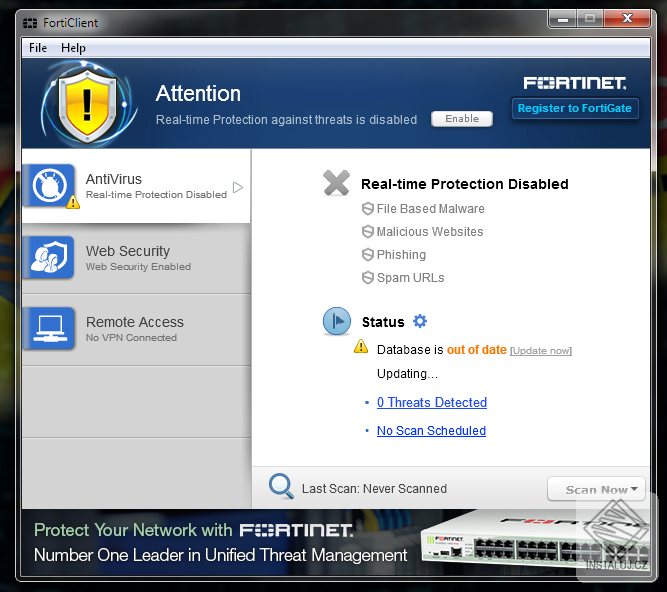This screenshot has height=592, width=667.
Task: Click the 'Updating...' status text
Action: click(x=407, y=374)
